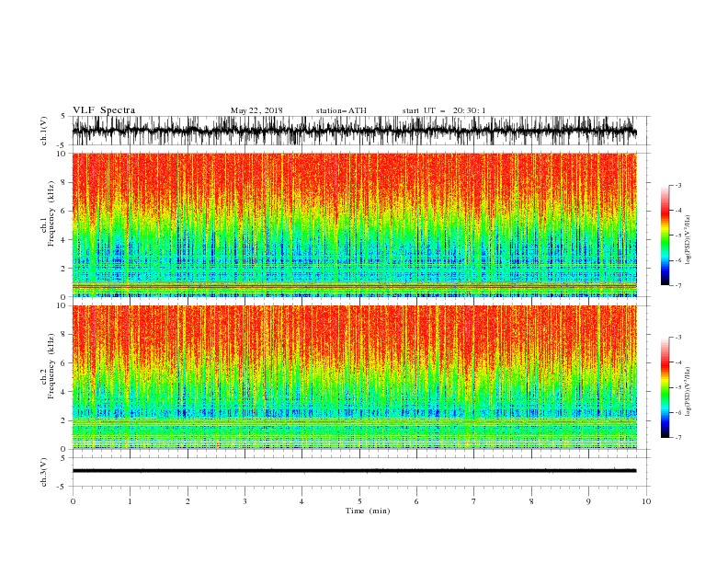Click the ch.2 colorbar "-7" tick value

pyautogui.click(x=677, y=438)
